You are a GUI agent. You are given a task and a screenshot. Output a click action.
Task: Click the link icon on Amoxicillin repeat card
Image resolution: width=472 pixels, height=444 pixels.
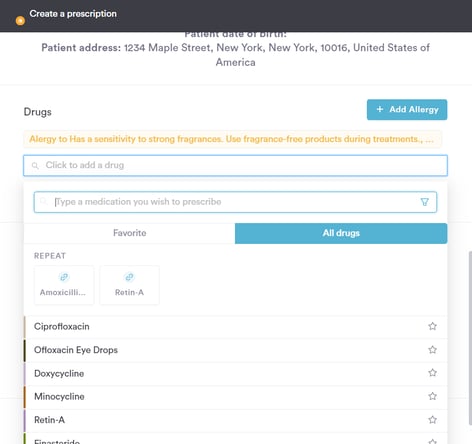pyautogui.click(x=64, y=277)
